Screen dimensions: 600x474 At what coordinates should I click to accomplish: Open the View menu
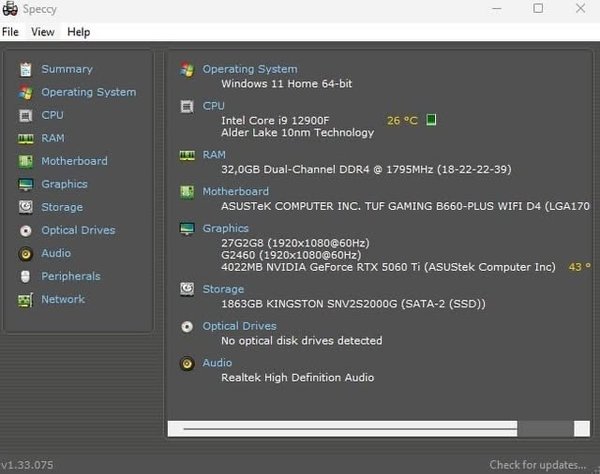click(43, 32)
